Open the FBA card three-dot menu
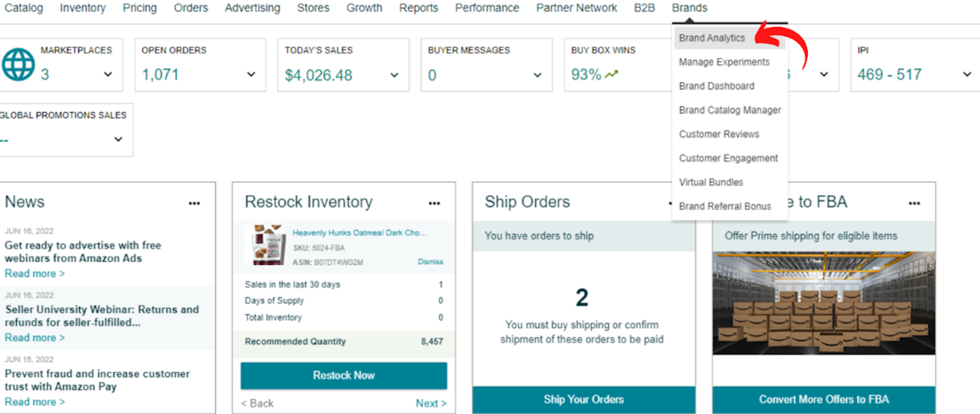980x414 pixels. pyautogui.click(x=914, y=203)
